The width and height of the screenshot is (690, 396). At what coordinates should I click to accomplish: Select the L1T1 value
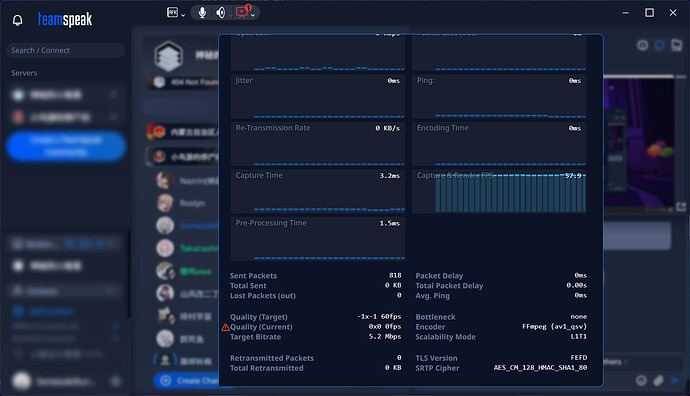click(x=579, y=337)
